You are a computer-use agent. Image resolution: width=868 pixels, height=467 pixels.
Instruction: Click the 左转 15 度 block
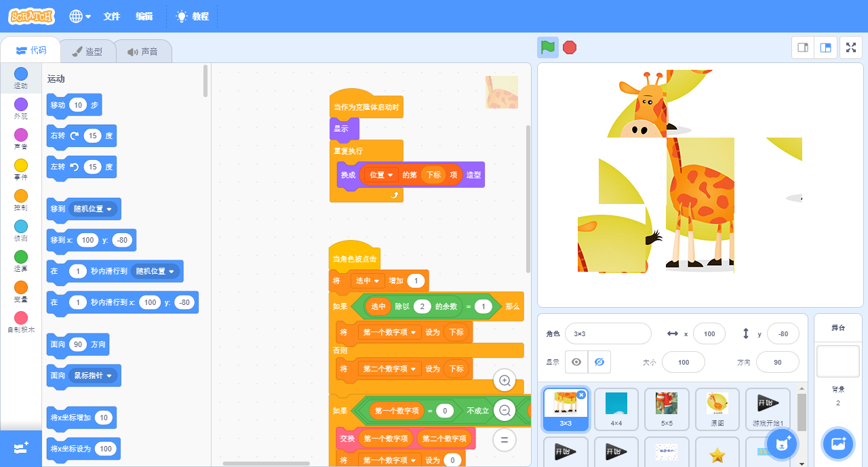[x=81, y=166]
